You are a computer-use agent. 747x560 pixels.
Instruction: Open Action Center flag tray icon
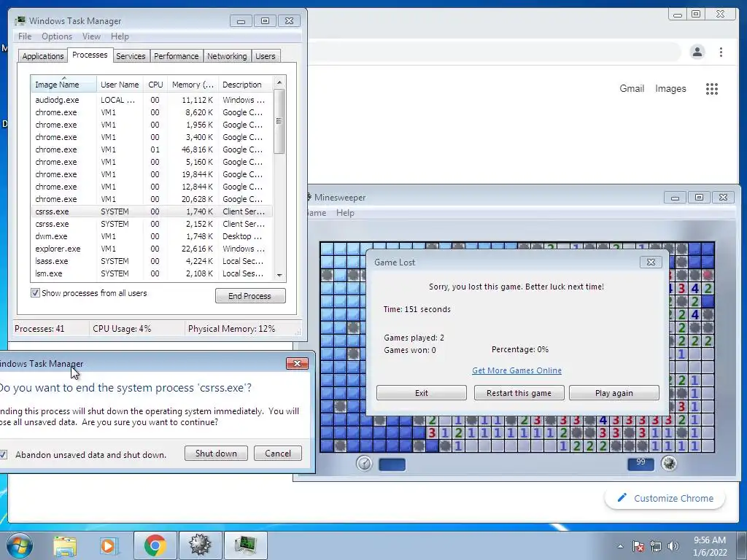pyautogui.click(x=638, y=546)
